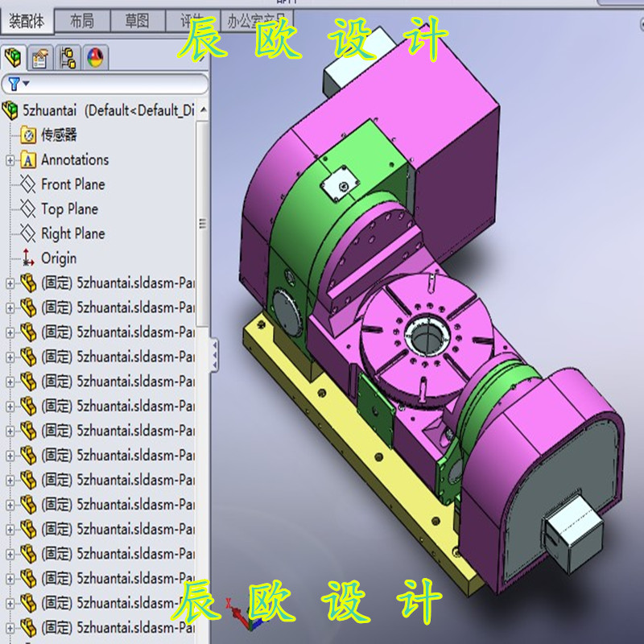644x644 pixels.
Task: Switch to the 布局 (Layout) tab
Action: pyautogui.click(x=83, y=20)
